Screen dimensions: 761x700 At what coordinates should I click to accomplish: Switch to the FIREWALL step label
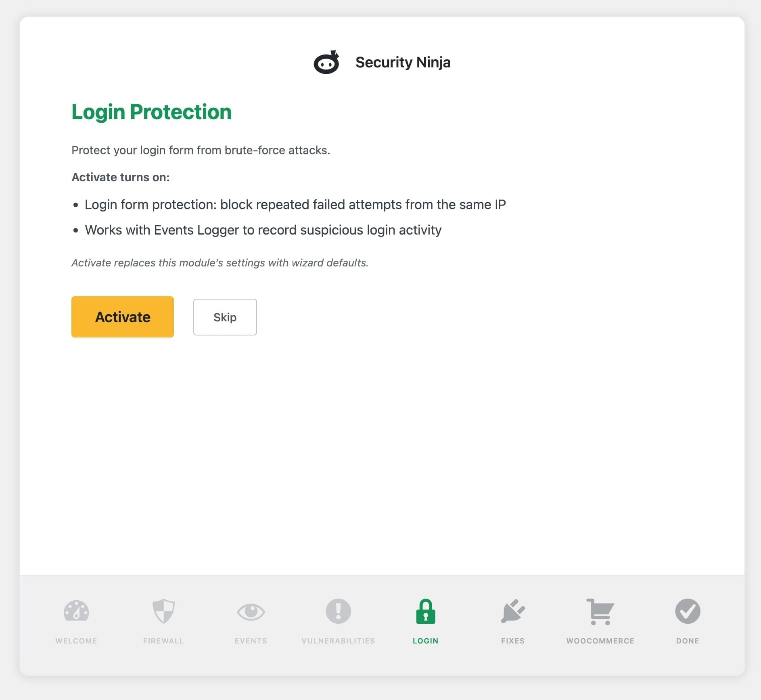click(163, 641)
